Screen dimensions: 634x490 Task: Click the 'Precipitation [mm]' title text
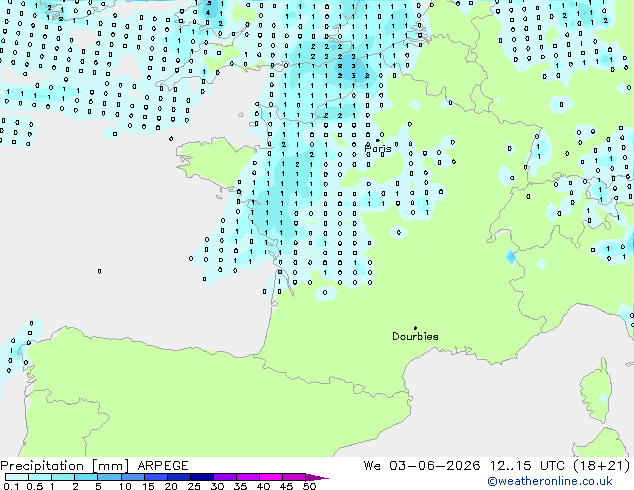click(65, 466)
